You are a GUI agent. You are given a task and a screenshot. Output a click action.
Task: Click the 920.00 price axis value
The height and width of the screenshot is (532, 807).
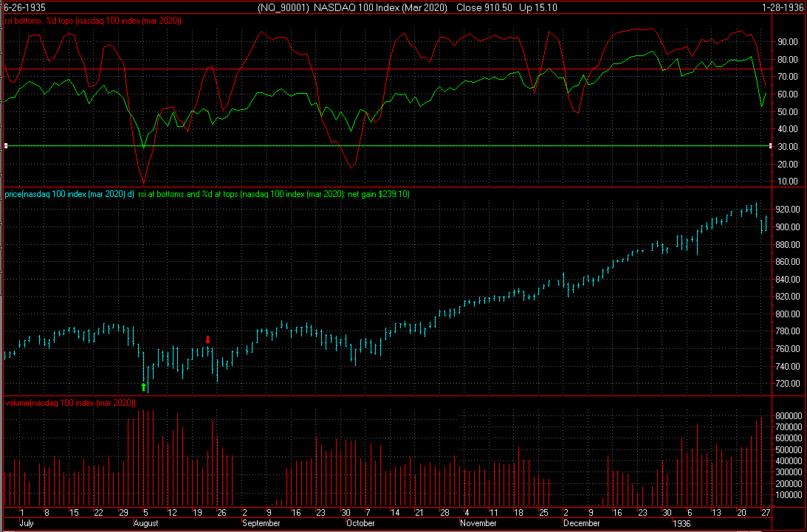pos(786,210)
